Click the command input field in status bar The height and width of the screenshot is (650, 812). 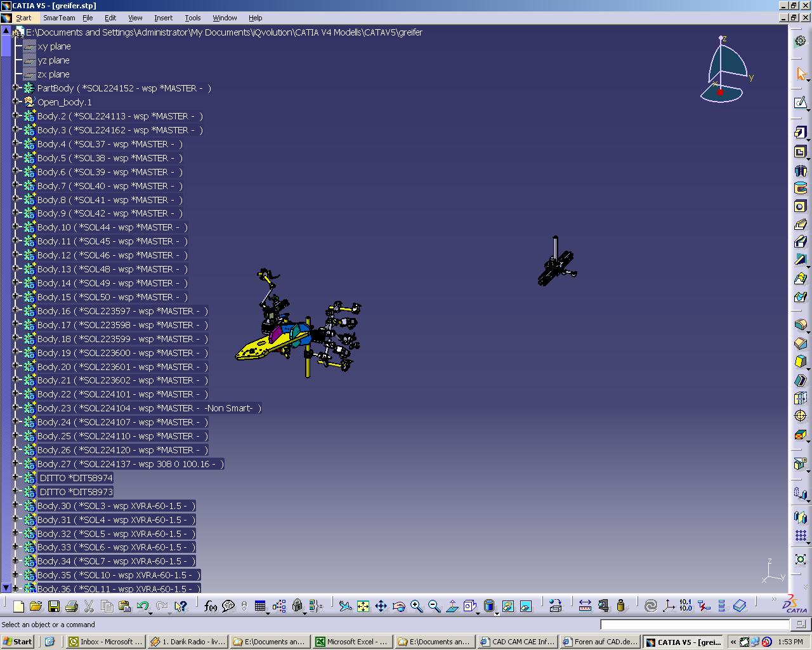(695, 625)
